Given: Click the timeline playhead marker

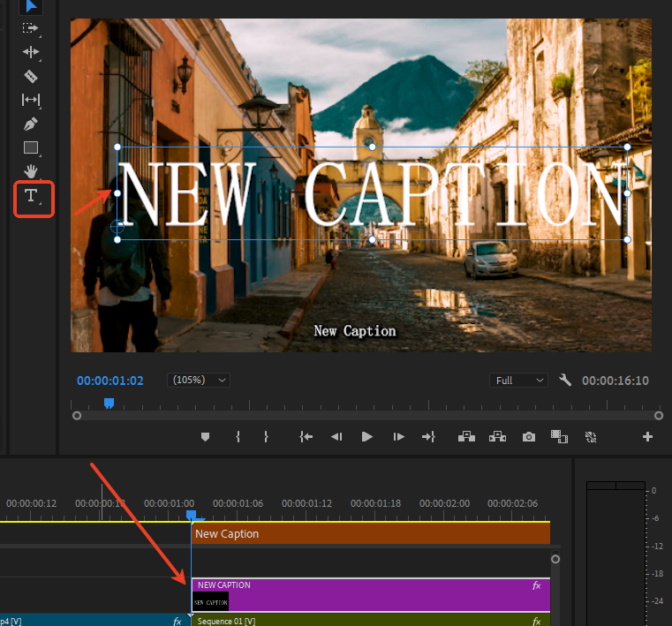Looking at the screenshot, I should tap(191, 515).
